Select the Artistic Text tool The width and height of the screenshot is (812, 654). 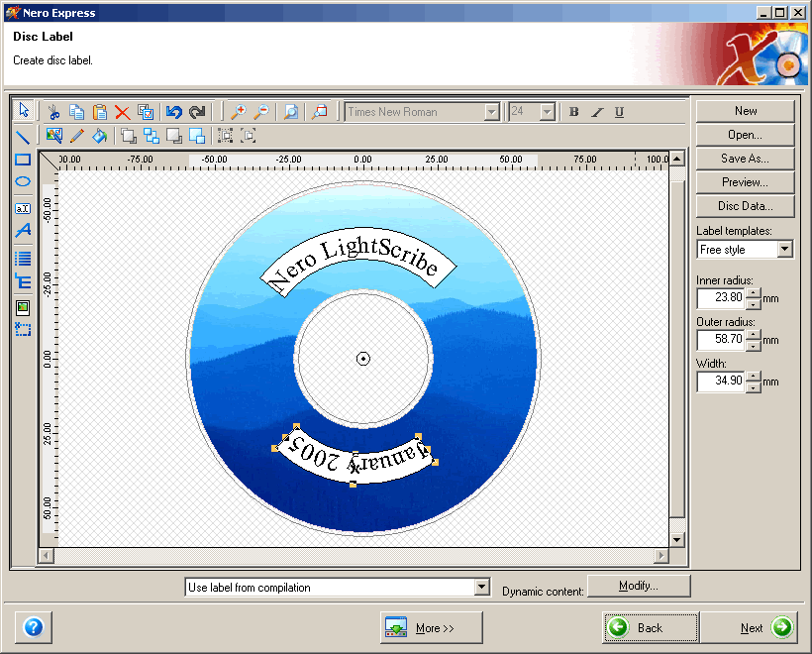(22, 230)
